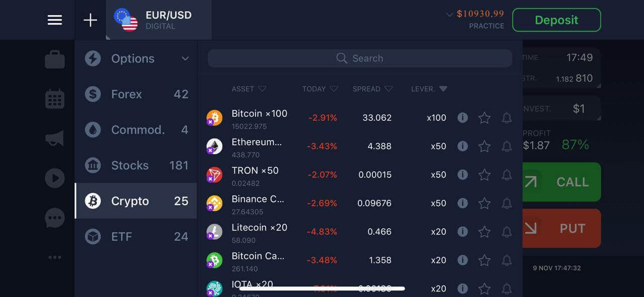The width and height of the screenshot is (644, 297).
Task: Open video tutorials play icon
Action: click(55, 178)
